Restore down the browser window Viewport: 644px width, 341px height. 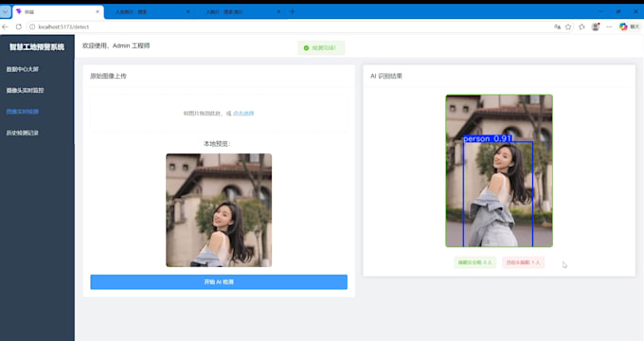point(618,11)
